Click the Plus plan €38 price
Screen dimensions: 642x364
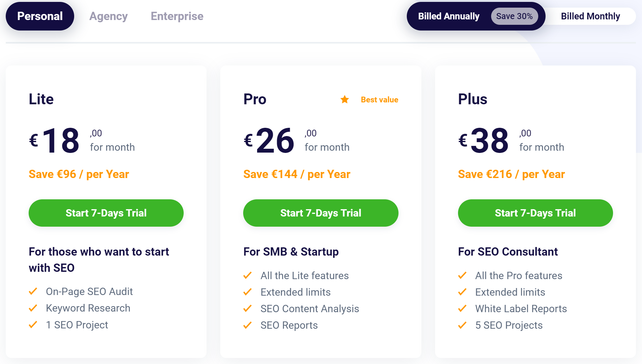coord(489,141)
